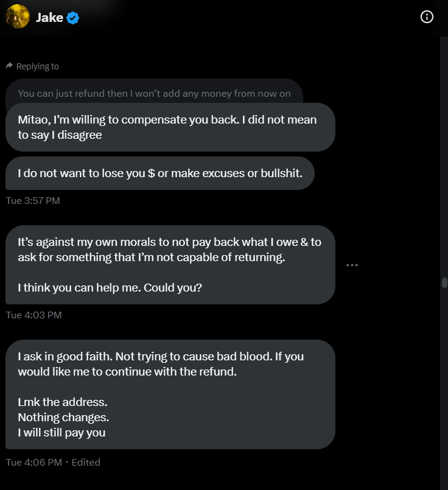448x490 pixels.
Task: Click the Tue 4:03 PM timestamp
Action: [x=33, y=315]
